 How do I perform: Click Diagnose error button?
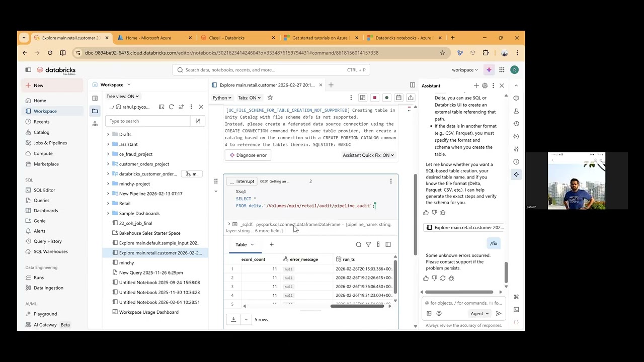pyautogui.click(x=248, y=155)
